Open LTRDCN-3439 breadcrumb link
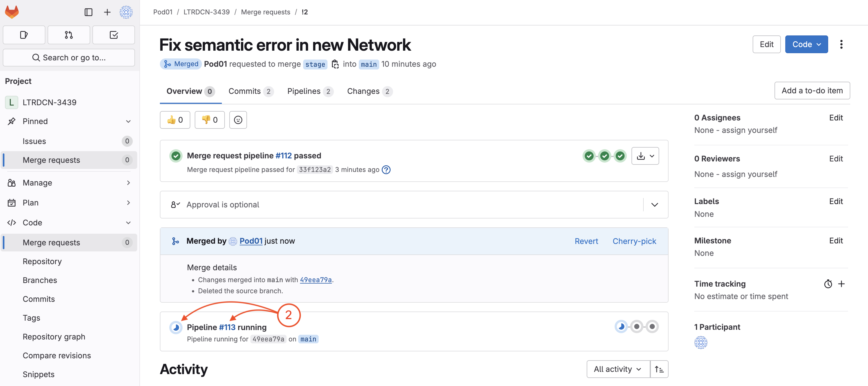Viewport: 868px width, 386px height. click(207, 12)
